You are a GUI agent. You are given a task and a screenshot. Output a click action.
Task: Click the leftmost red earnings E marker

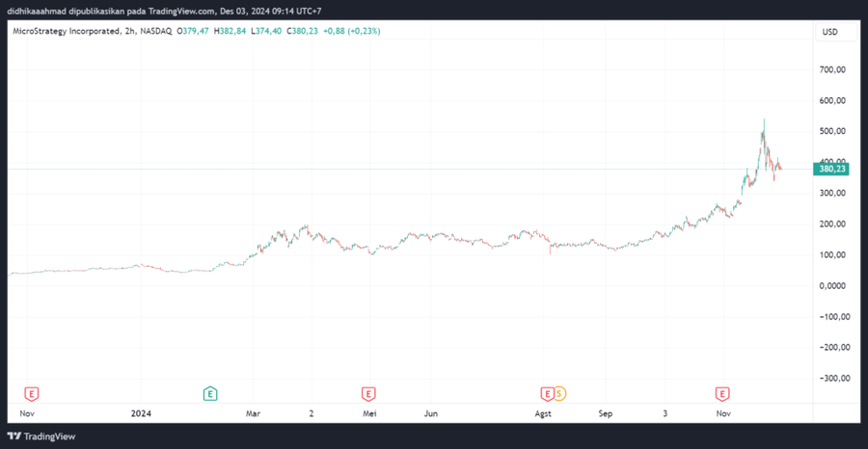(32, 393)
